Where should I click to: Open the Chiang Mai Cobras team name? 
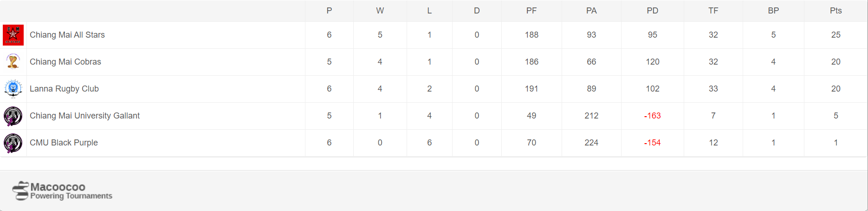65,62
